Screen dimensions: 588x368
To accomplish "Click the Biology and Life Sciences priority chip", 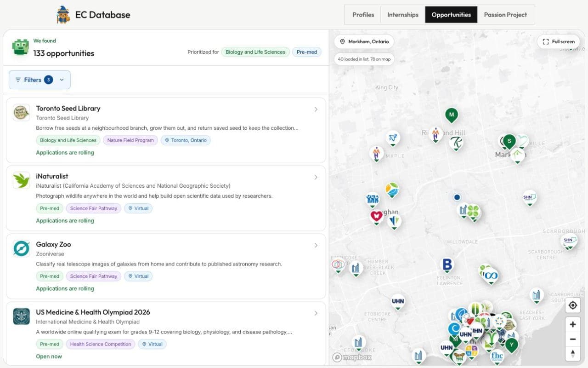I will pos(255,52).
